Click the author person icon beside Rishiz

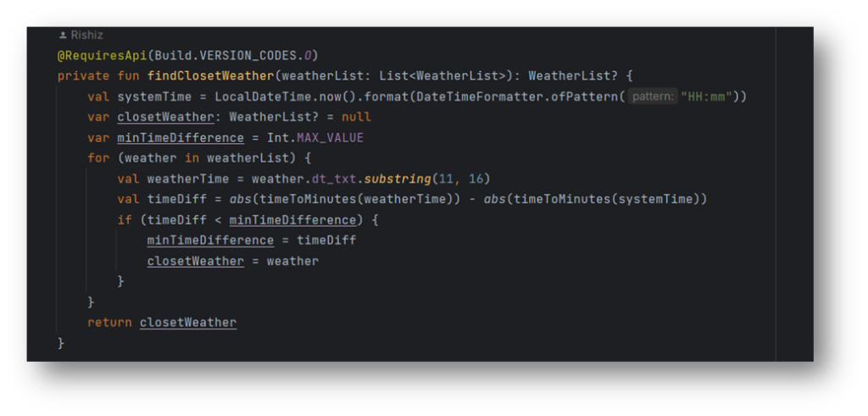tap(63, 36)
